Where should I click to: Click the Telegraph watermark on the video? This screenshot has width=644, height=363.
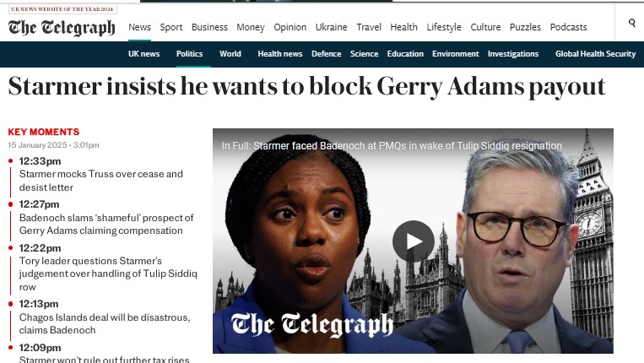click(311, 324)
